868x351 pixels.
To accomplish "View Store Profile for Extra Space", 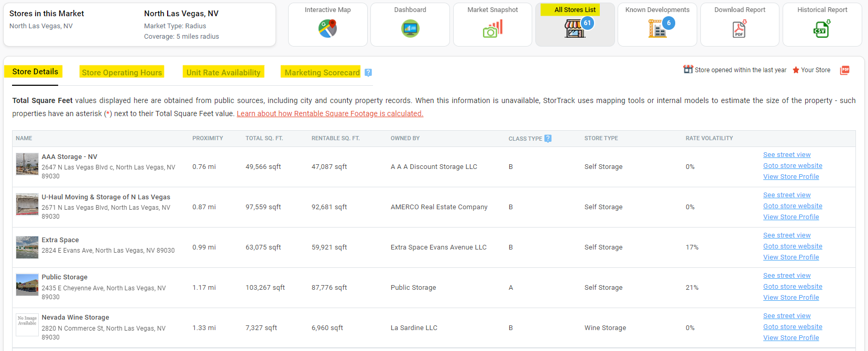I will 791,257.
